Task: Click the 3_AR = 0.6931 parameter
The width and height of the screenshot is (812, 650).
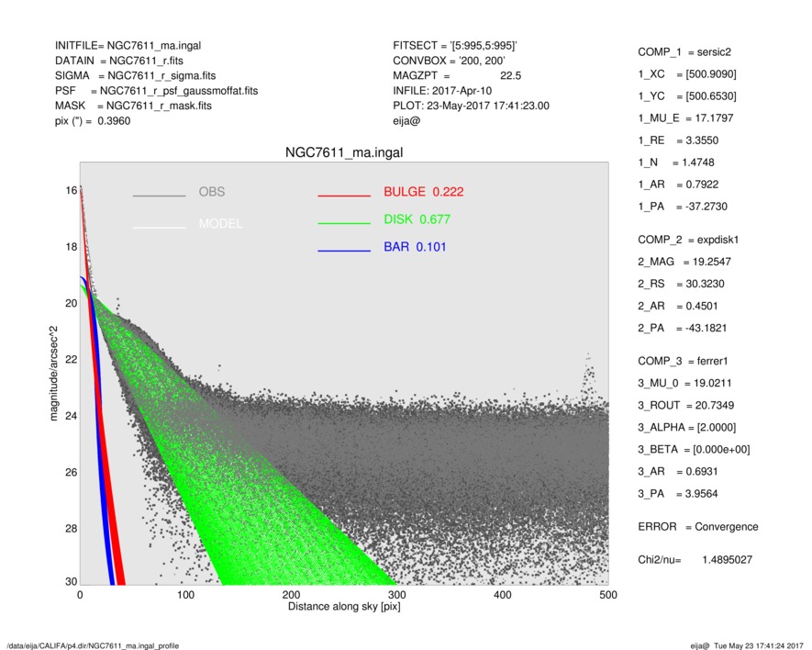Action: tap(678, 472)
